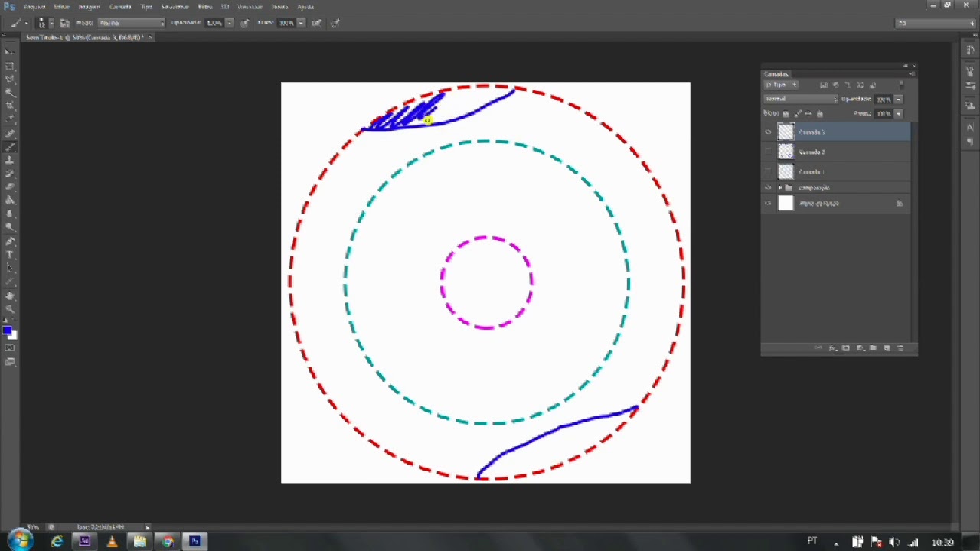The width and height of the screenshot is (980, 551).
Task: Click the white background color swatch
Action: pos(13,335)
